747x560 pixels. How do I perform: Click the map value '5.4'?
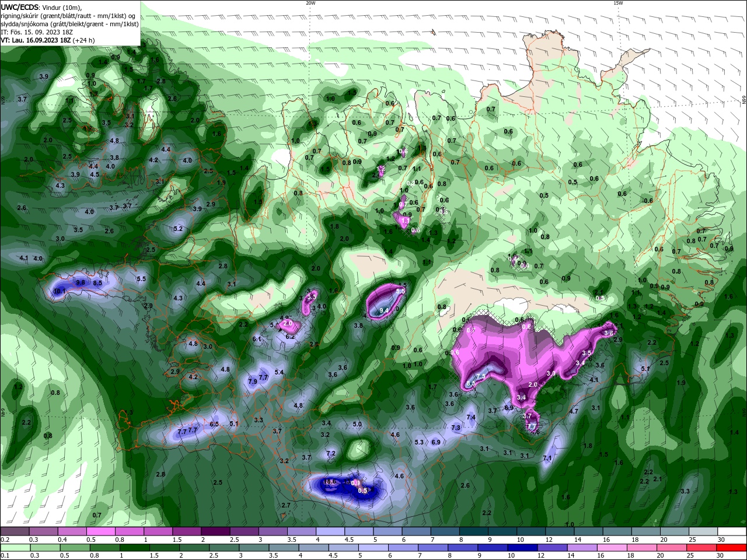(279, 372)
